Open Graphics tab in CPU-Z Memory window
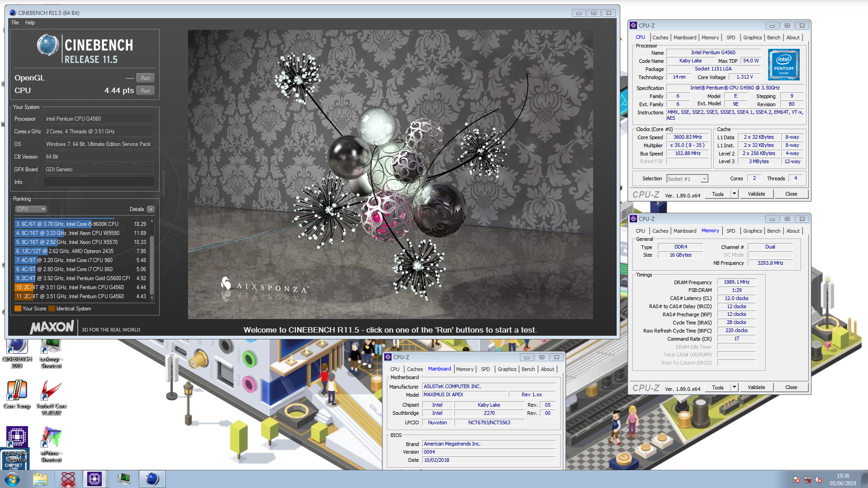Image resolution: width=868 pixels, height=488 pixels. (x=752, y=231)
